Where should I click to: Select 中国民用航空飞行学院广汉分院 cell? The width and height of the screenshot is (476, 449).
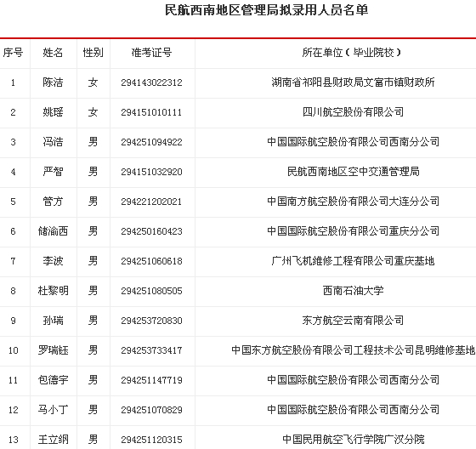coord(354,440)
